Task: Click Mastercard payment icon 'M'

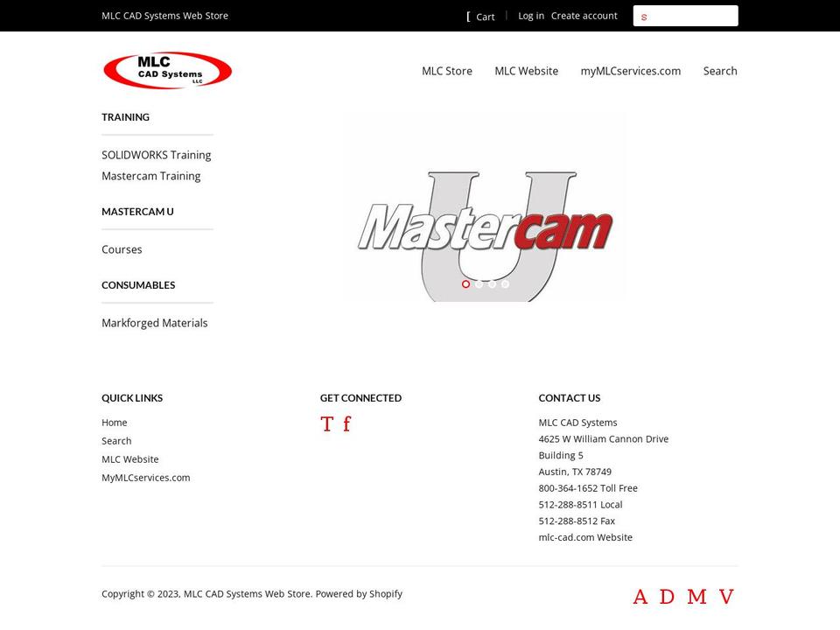Action: tap(696, 597)
